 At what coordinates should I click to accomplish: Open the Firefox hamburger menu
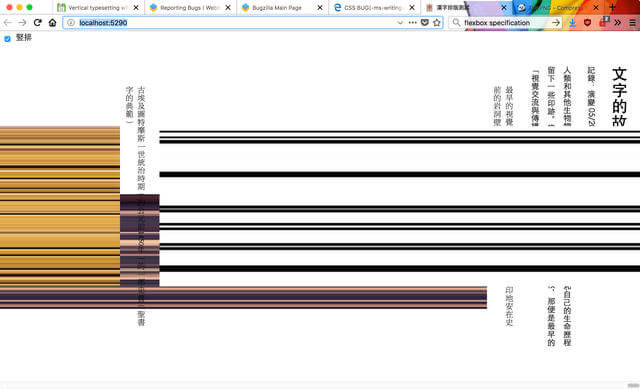(632, 23)
